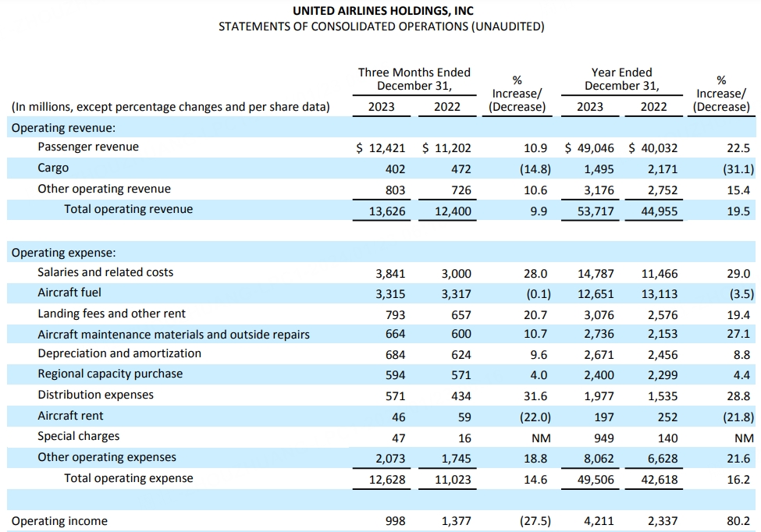Select Depreciation quarterly 2023 value '684'
Image resolution: width=761 pixels, height=532 pixels.
click(395, 355)
